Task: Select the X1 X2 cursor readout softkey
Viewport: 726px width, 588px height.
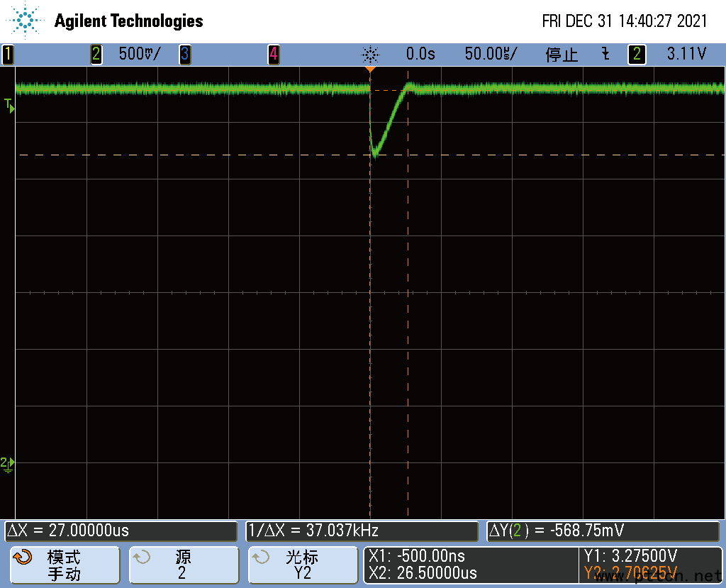Action: pos(470,565)
